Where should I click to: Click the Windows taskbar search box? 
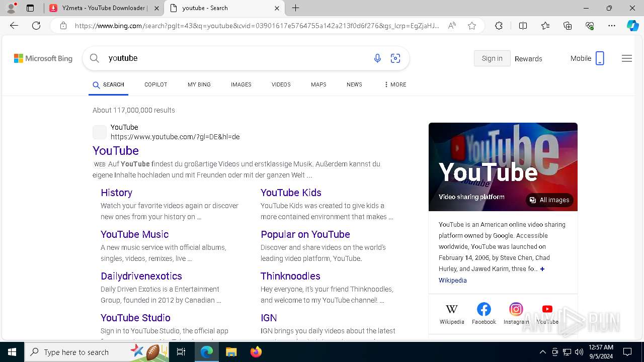97,352
